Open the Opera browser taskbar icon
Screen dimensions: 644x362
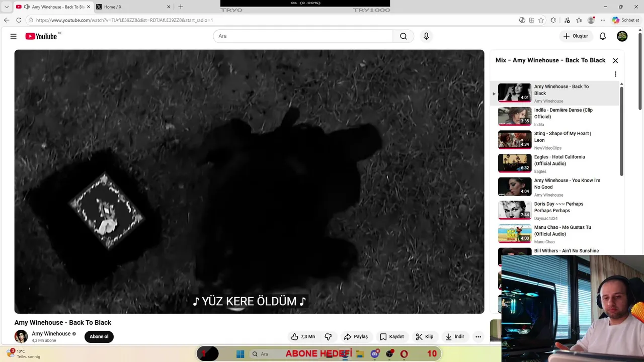pyautogui.click(x=404, y=354)
